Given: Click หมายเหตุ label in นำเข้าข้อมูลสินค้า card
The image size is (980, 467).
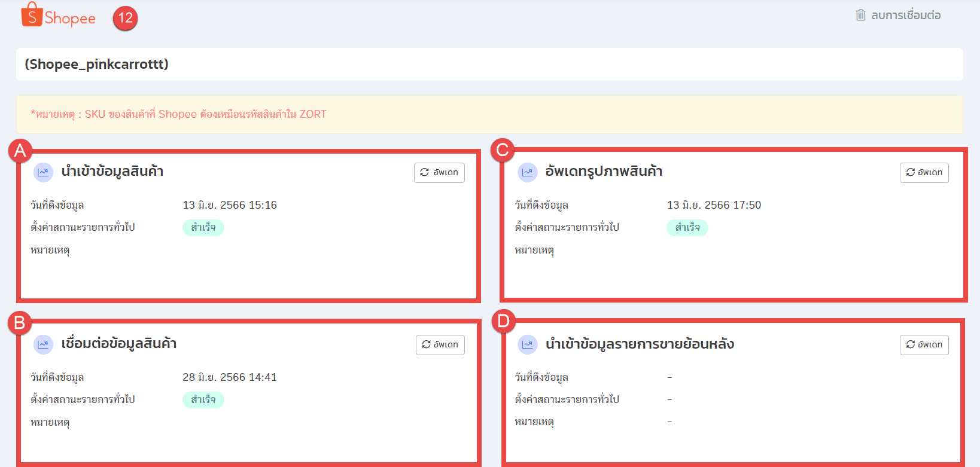Looking at the screenshot, I should click(50, 251).
